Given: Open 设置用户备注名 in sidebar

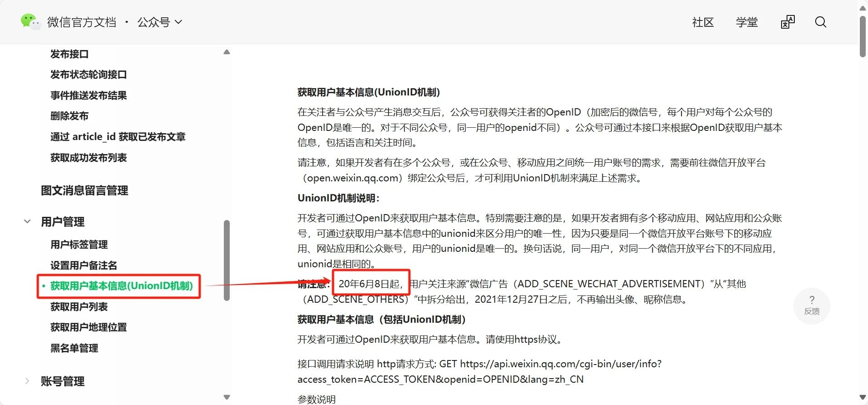Looking at the screenshot, I should click(84, 265).
